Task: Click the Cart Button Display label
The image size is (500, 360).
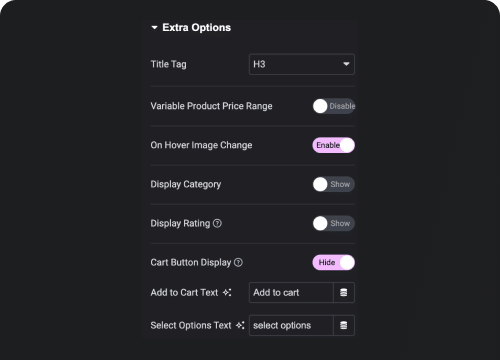Action: pyautogui.click(x=191, y=262)
